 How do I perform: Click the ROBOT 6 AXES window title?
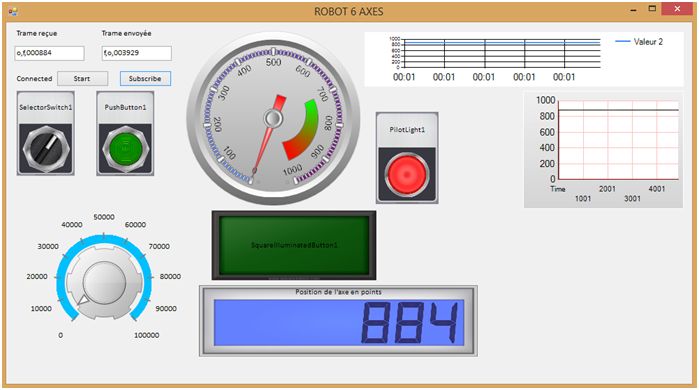point(349,12)
